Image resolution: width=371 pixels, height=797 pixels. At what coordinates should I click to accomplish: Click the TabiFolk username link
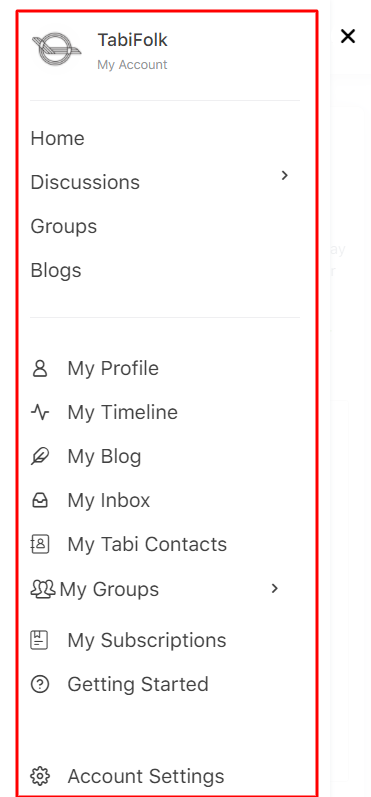tap(132, 40)
